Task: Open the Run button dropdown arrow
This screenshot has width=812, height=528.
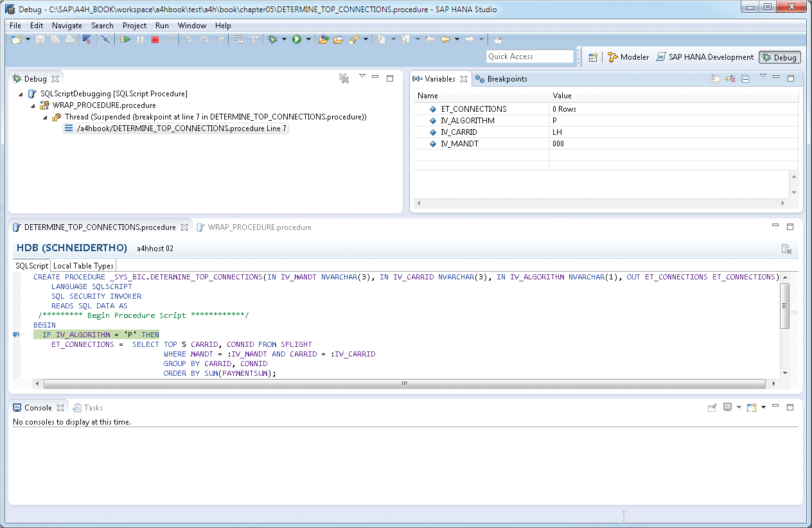Action: pos(308,40)
